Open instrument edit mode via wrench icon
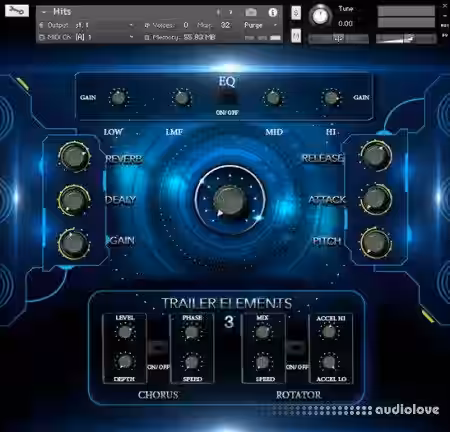Image resolution: width=450 pixels, height=432 pixels. 17,10
